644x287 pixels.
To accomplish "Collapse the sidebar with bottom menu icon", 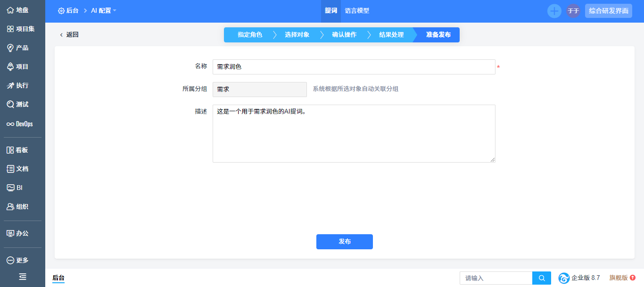I will (x=22, y=277).
